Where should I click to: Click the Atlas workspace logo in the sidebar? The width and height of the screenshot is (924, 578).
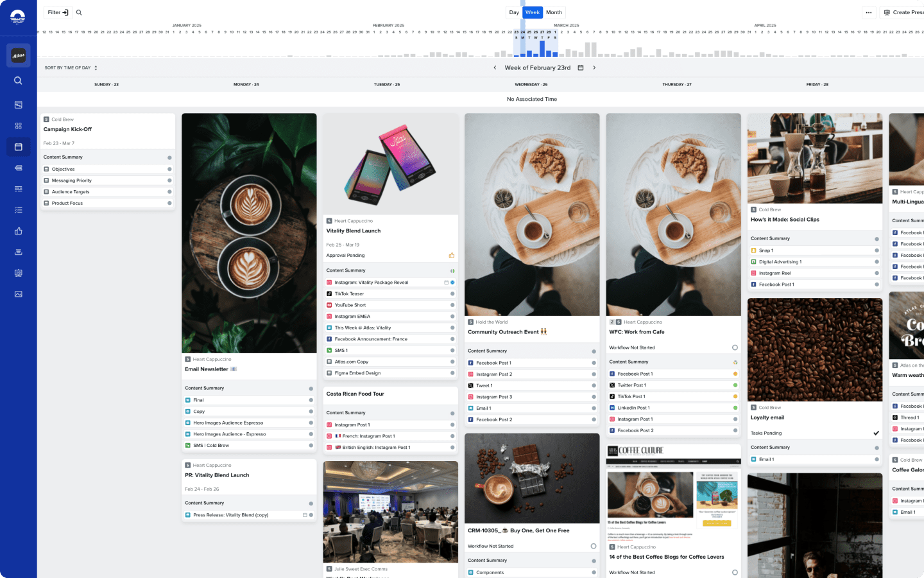[18, 56]
